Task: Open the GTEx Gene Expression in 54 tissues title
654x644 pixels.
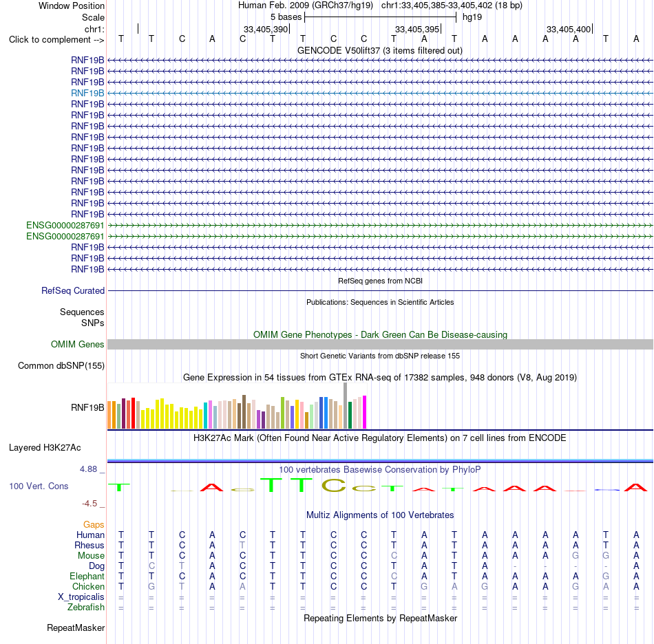Action: click(380, 377)
